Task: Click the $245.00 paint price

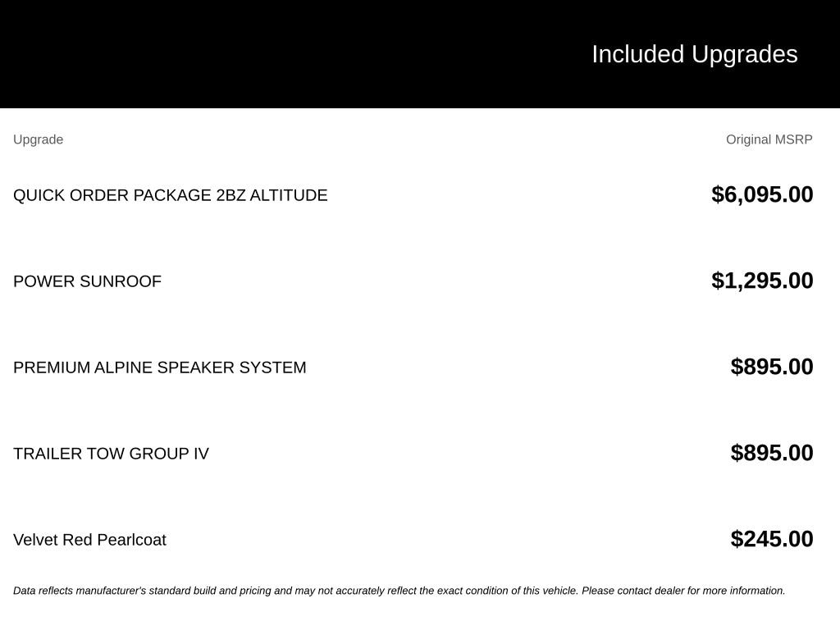Action: (771, 539)
